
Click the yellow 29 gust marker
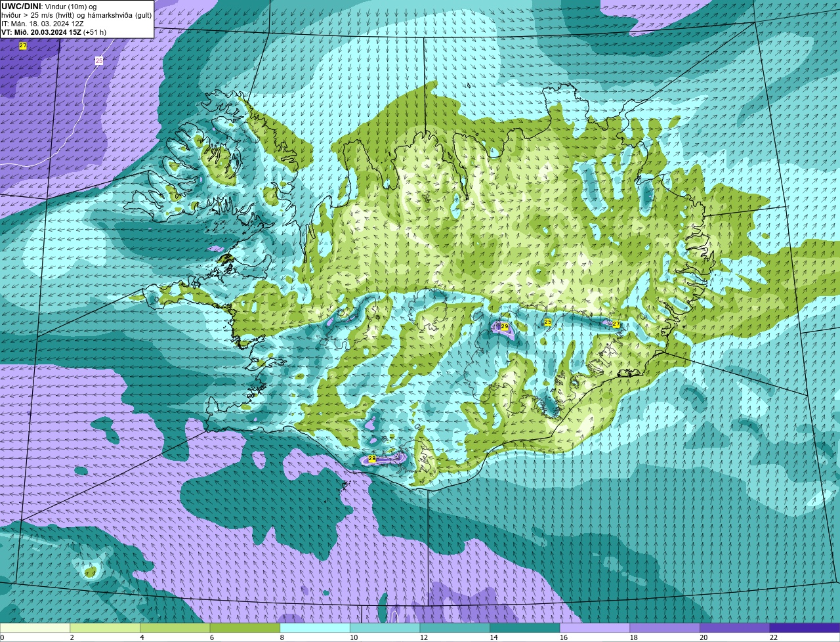point(505,326)
